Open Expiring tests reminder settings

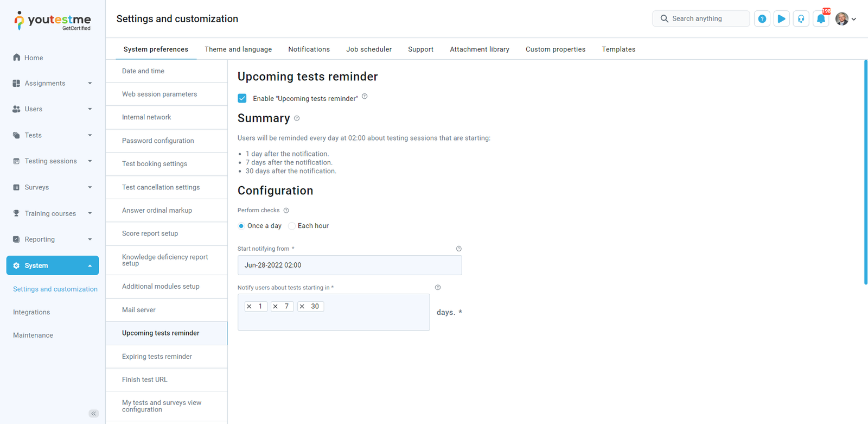pos(157,357)
